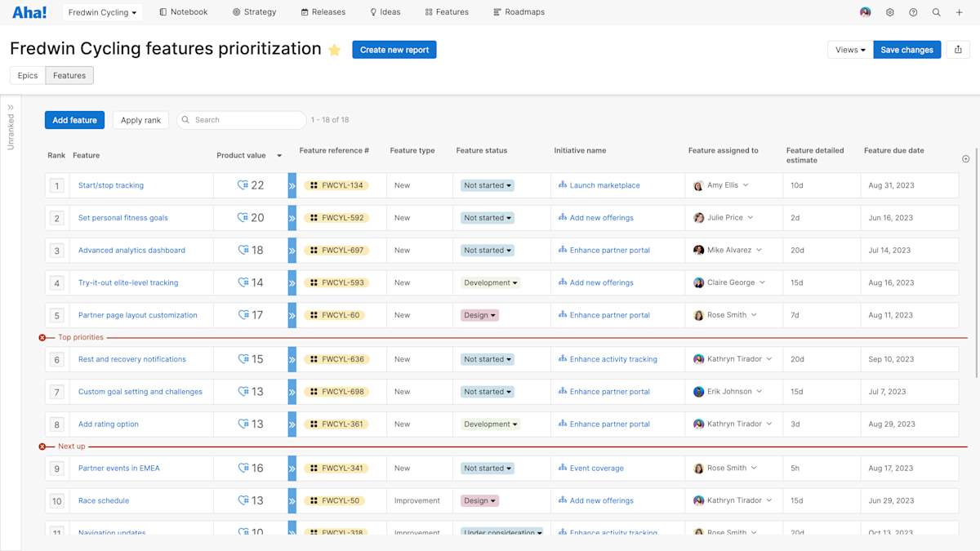The width and height of the screenshot is (980, 551).
Task: Open the Views dropdown
Action: 850,50
